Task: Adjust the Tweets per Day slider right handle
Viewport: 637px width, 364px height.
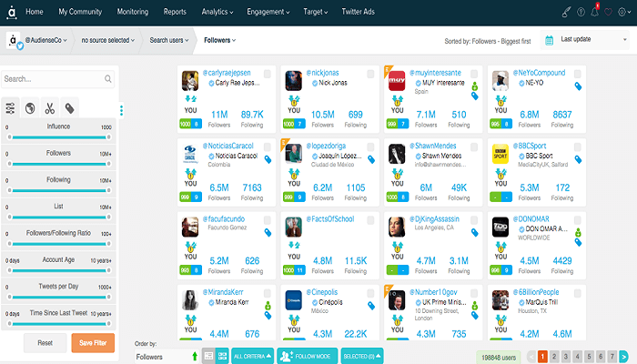Action: [x=108, y=297]
